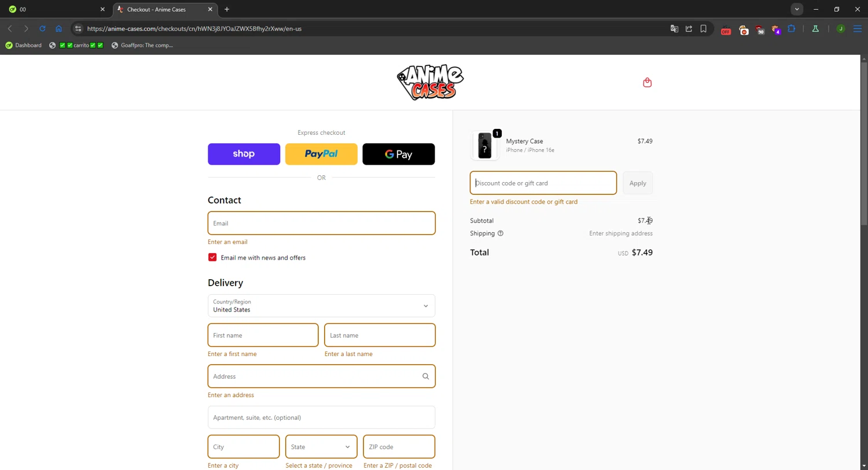Pay with PayPal button
The height and width of the screenshot is (470, 868).
(321, 154)
